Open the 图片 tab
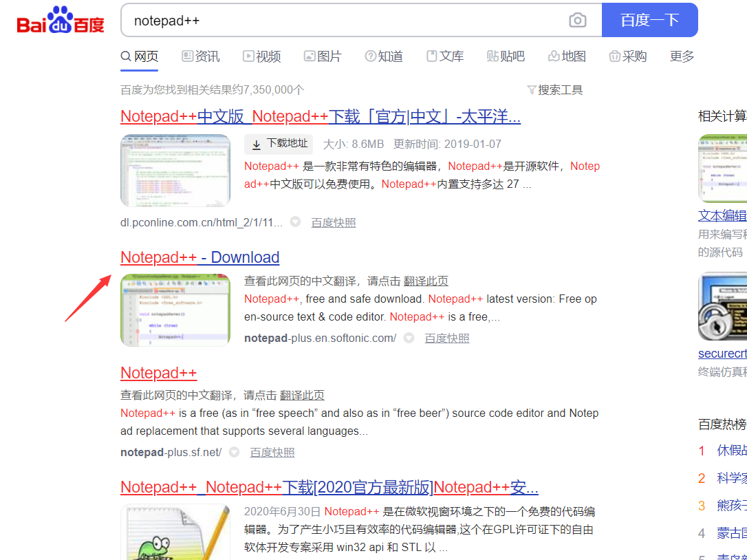747x560 pixels. [323, 56]
